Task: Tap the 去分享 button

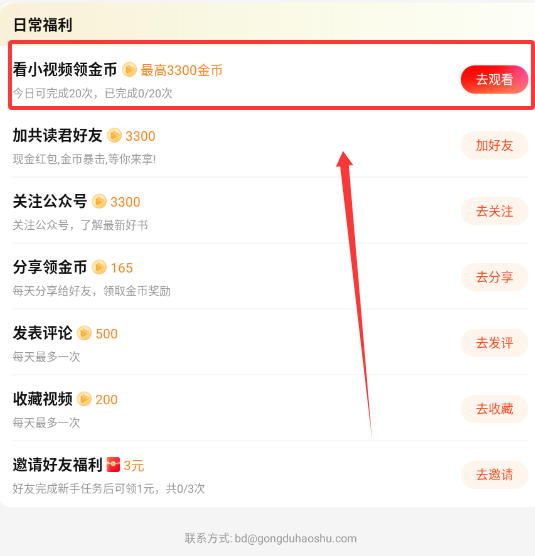Action: pyautogui.click(x=494, y=277)
